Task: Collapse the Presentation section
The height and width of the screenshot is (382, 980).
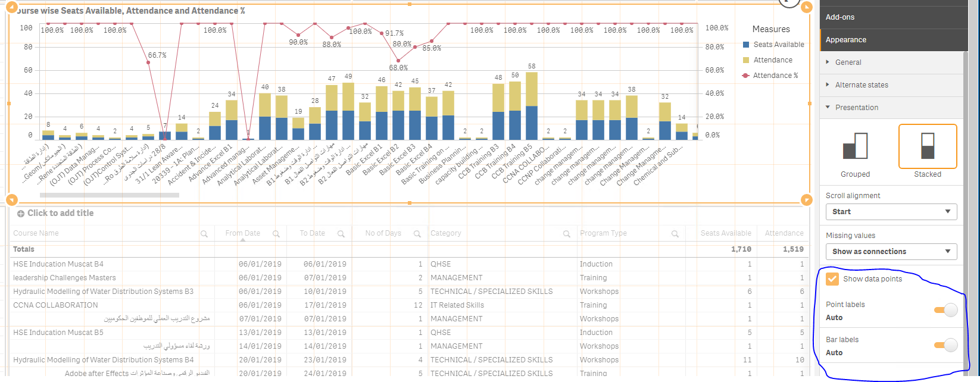Action: (x=891, y=108)
